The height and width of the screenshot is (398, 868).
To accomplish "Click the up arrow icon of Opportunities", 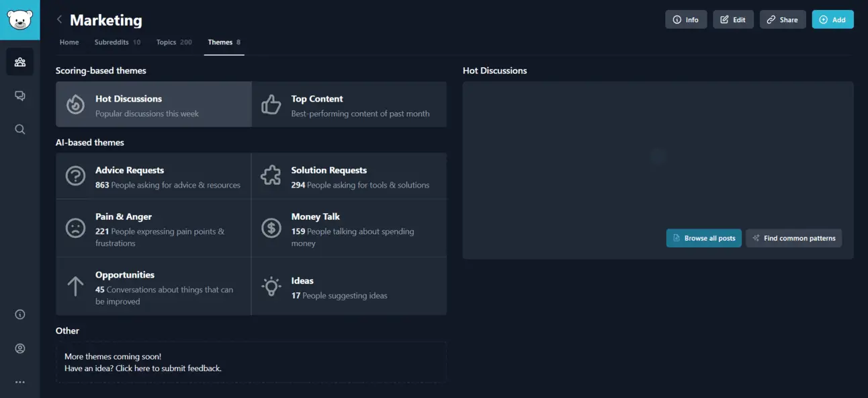I will (75, 286).
